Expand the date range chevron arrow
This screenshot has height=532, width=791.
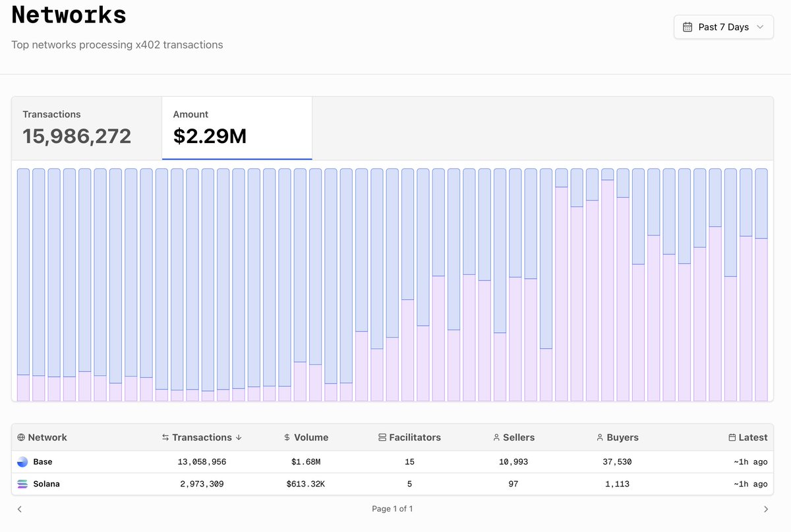[x=760, y=27]
